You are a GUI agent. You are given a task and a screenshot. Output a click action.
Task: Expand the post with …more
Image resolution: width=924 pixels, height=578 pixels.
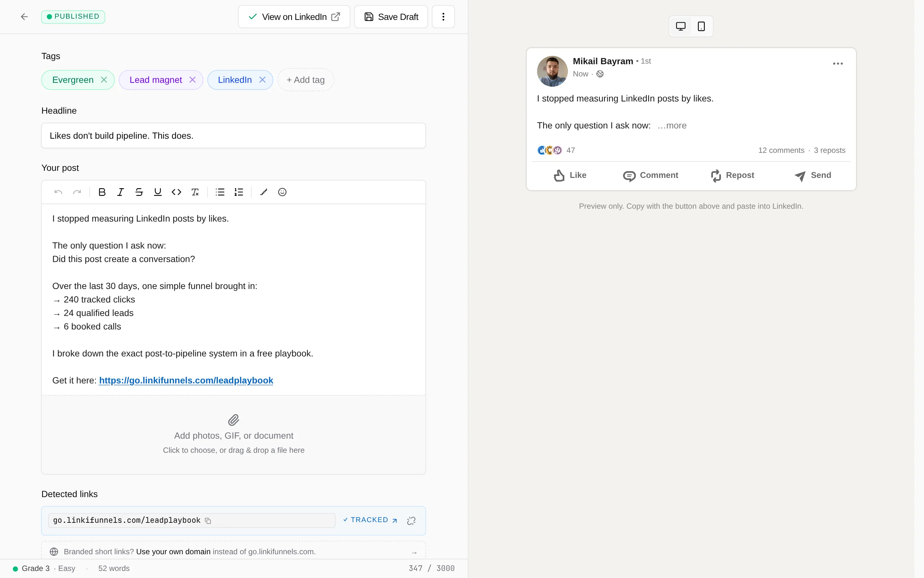click(672, 125)
